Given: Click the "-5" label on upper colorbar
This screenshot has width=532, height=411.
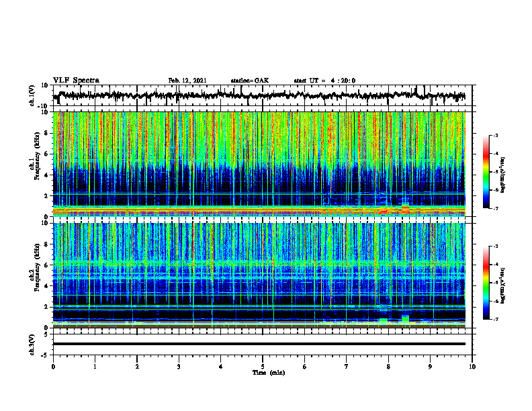Looking at the screenshot, I should pos(496,172).
